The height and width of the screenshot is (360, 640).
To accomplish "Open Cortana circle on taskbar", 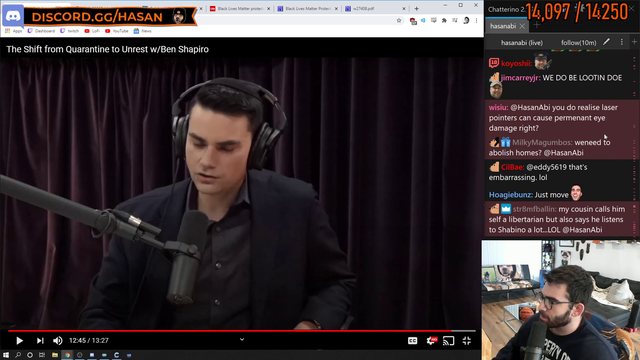I will coord(30,355).
